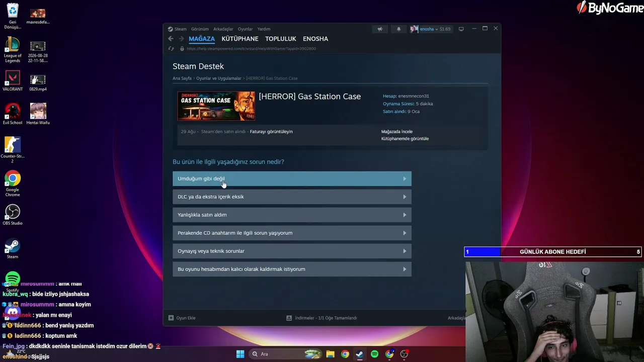Click the first Chrome taskbar icon

(345, 354)
